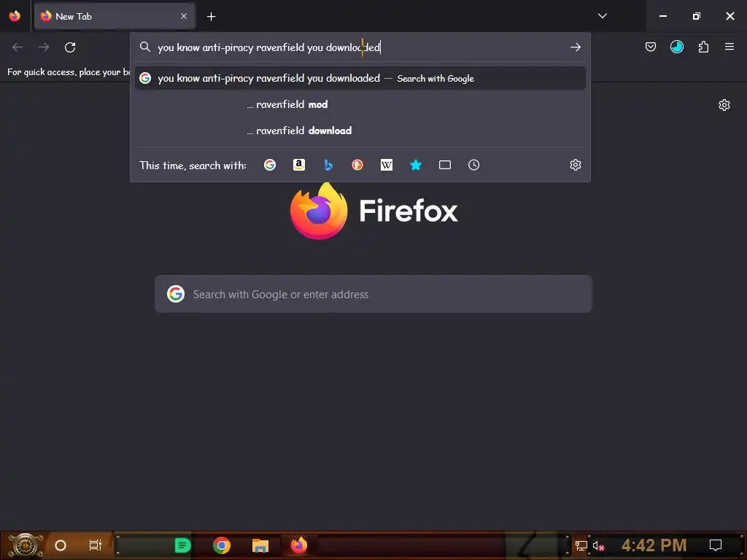Search open tabs icon

click(445, 165)
